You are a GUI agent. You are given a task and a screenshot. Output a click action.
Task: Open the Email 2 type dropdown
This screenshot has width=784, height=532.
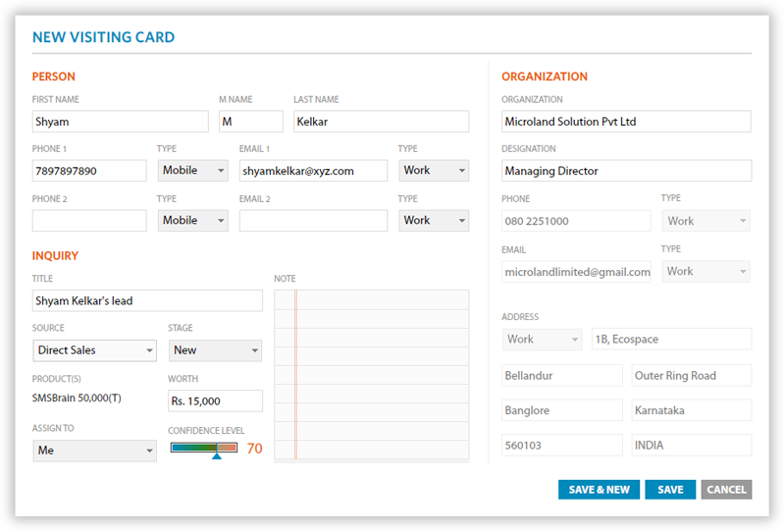434,221
